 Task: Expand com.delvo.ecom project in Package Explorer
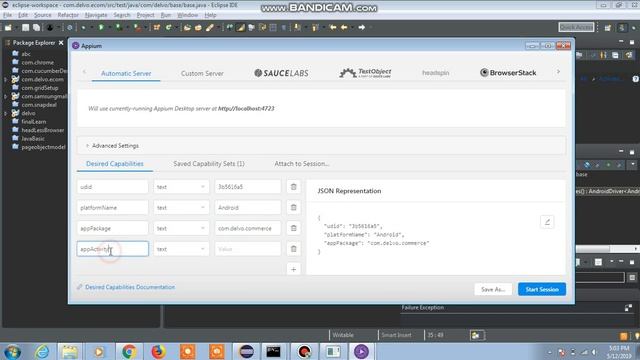[x=5, y=80]
